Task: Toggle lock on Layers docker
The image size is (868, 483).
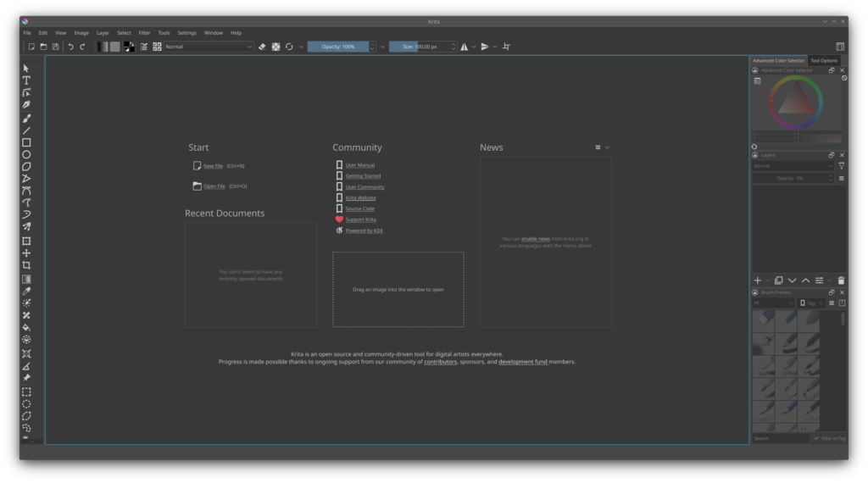Action: pos(755,155)
